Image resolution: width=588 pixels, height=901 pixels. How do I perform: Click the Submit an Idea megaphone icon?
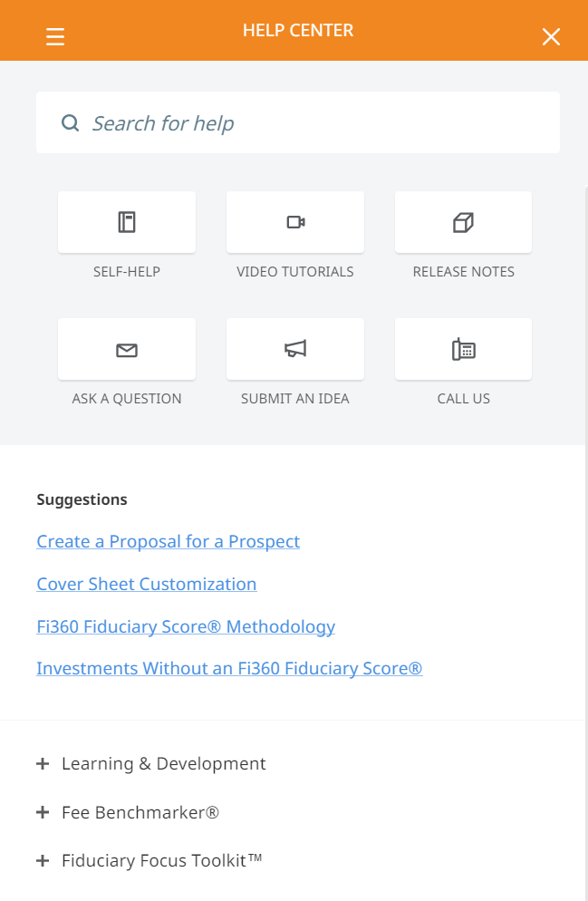pyautogui.click(x=295, y=349)
